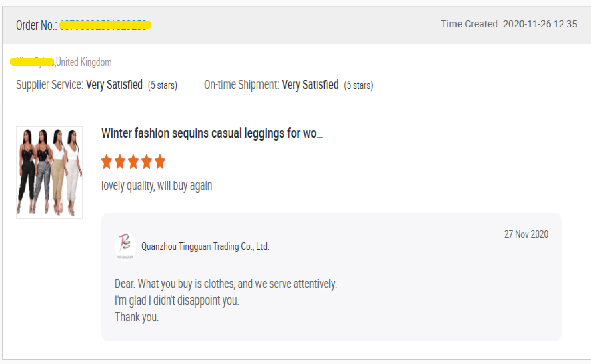Open the "Winter fashion sequins casual leggings" title
Image resolution: width=591 pixels, height=364 pixels.
(x=212, y=133)
